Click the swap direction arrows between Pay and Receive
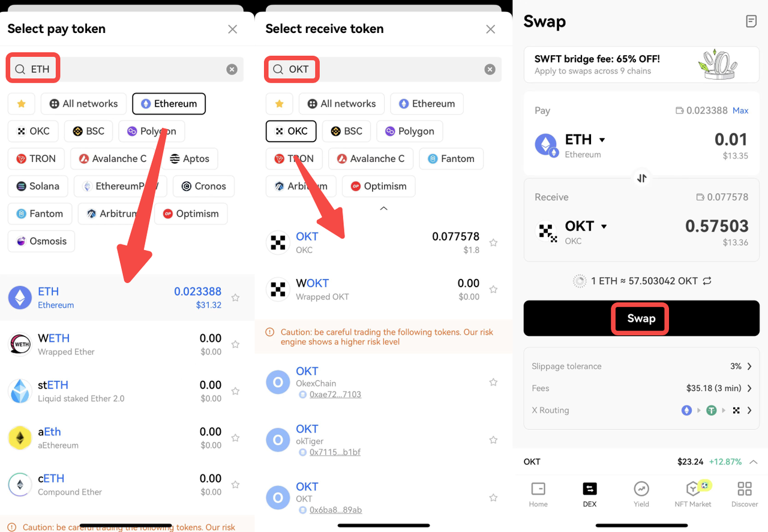Viewport: 768px width, 532px height. 641,178
